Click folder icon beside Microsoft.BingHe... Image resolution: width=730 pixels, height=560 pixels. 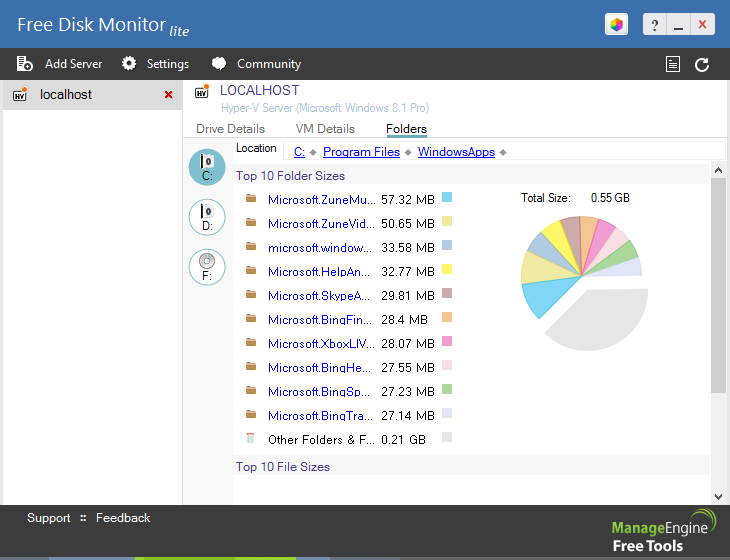pos(251,367)
